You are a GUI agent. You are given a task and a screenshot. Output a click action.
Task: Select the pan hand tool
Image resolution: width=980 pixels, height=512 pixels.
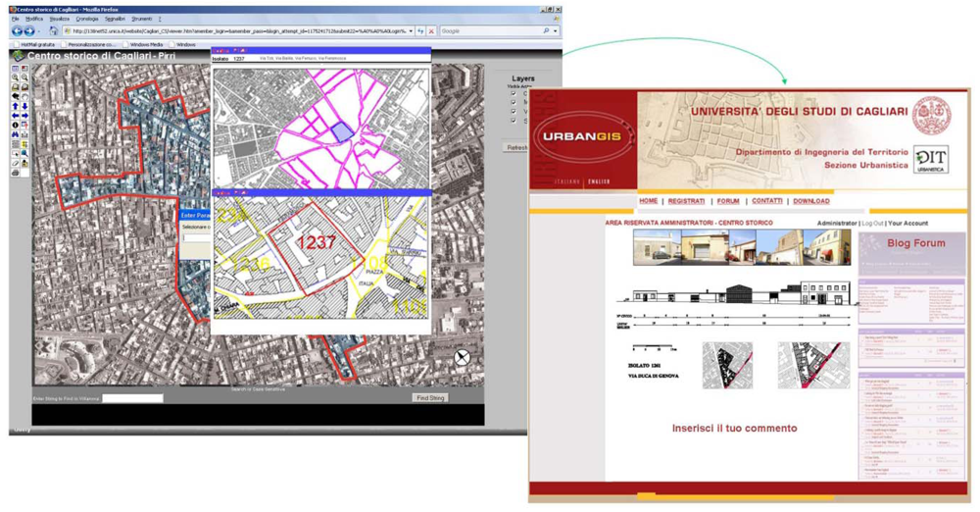[x=25, y=96]
